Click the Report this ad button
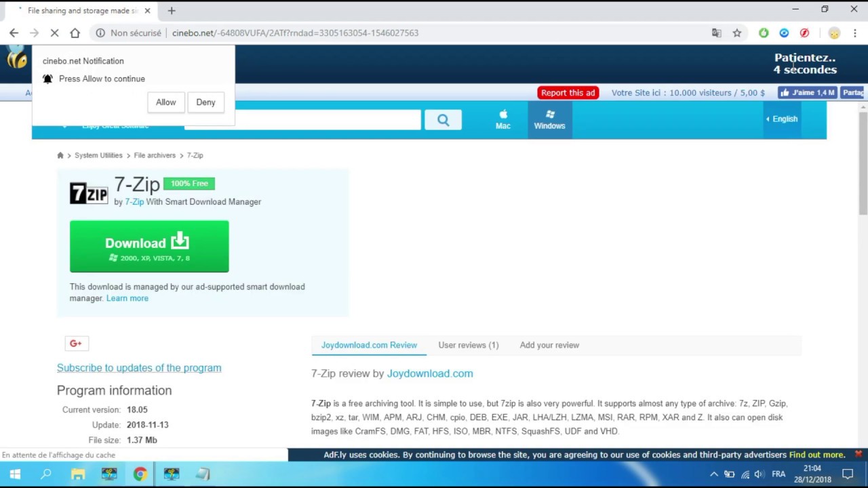Image resolution: width=868 pixels, height=488 pixels. tap(568, 93)
